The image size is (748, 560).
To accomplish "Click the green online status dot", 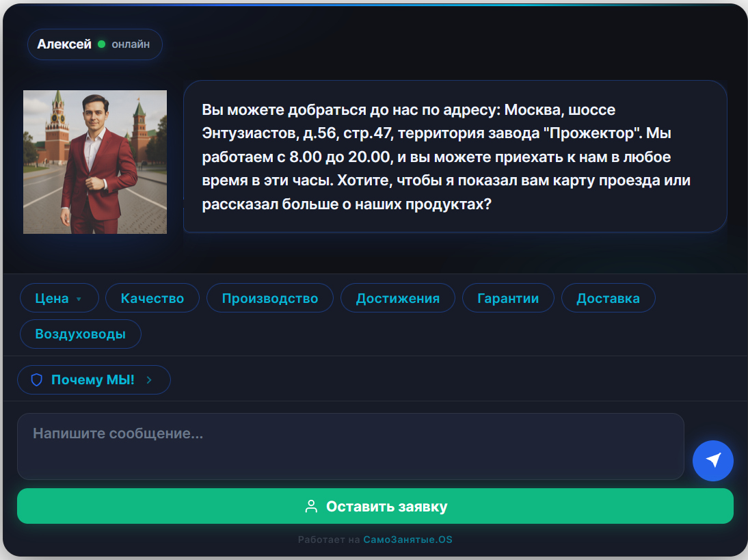I will click(x=102, y=44).
